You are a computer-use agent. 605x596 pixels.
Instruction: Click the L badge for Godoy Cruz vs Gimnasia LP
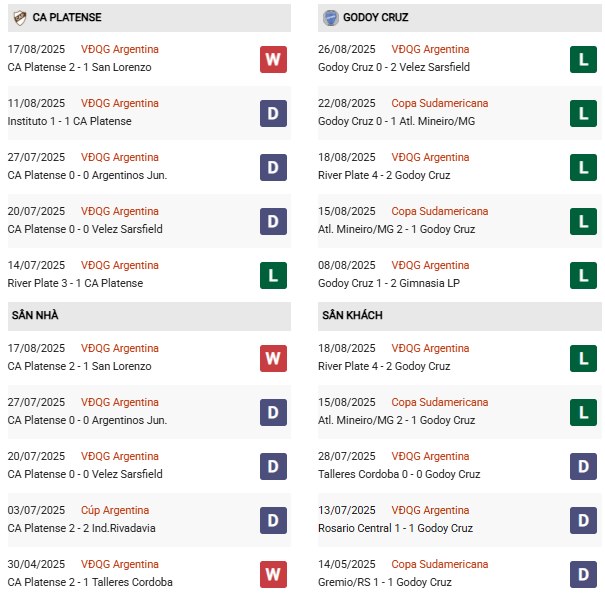pos(584,275)
